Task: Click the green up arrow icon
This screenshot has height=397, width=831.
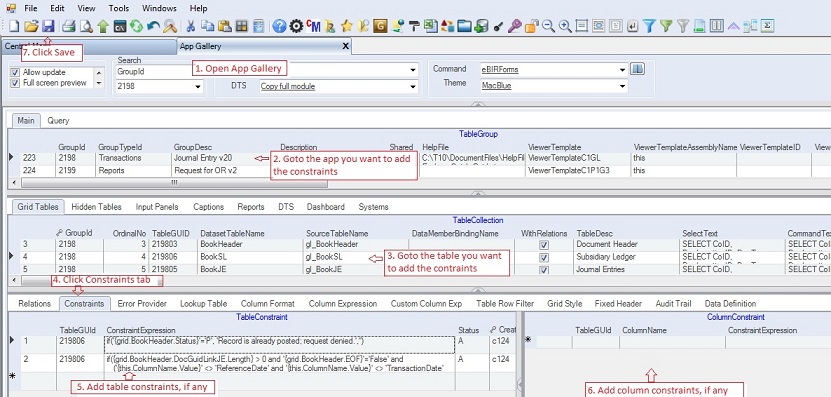Action: pyautogui.click(x=103, y=26)
